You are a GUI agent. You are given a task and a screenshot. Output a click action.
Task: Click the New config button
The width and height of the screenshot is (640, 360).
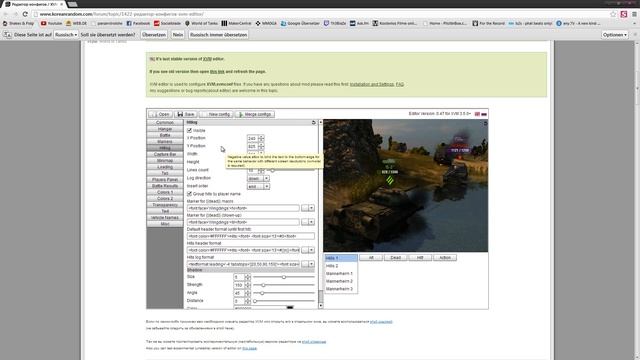coord(216,114)
